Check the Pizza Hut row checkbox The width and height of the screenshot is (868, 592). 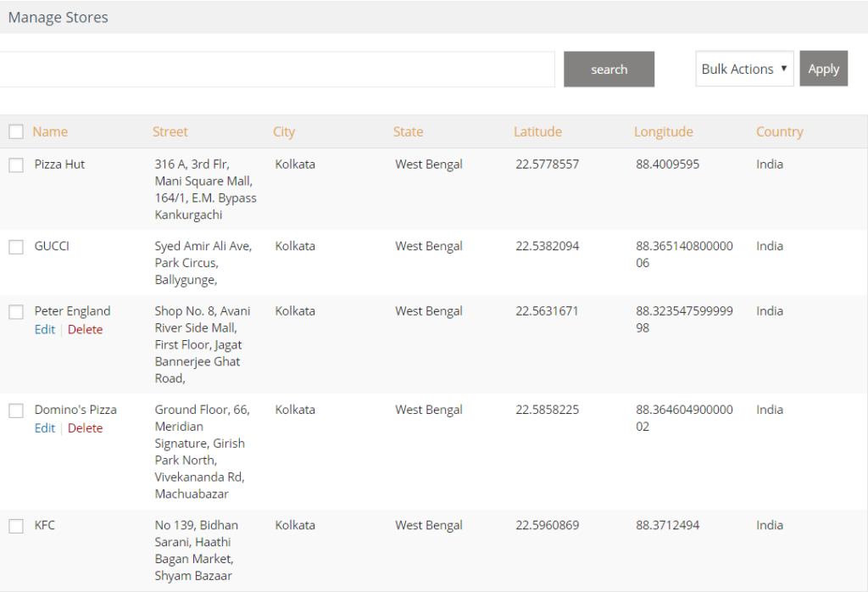pos(16,165)
